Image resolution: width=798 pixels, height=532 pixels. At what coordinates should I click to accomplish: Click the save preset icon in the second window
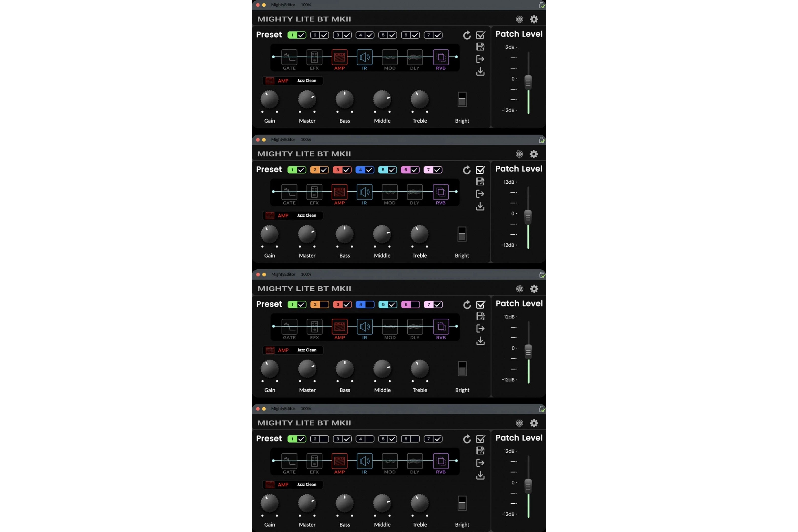click(x=480, y=181)
